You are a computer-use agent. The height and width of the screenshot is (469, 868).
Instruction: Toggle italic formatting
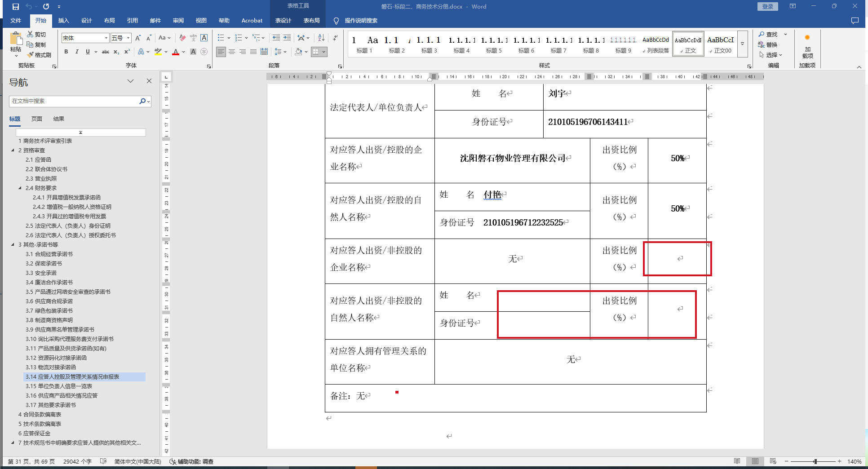pos(77,52)
